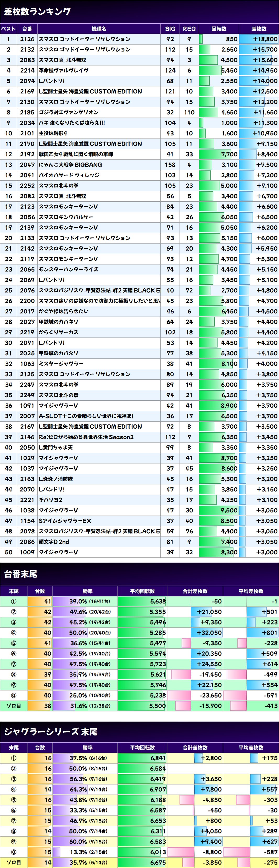This screenshot has height=868, width=279.
Task: Click 平均差枚数 header in ジャグラーシリーズ table
Action: coord(251,747)
